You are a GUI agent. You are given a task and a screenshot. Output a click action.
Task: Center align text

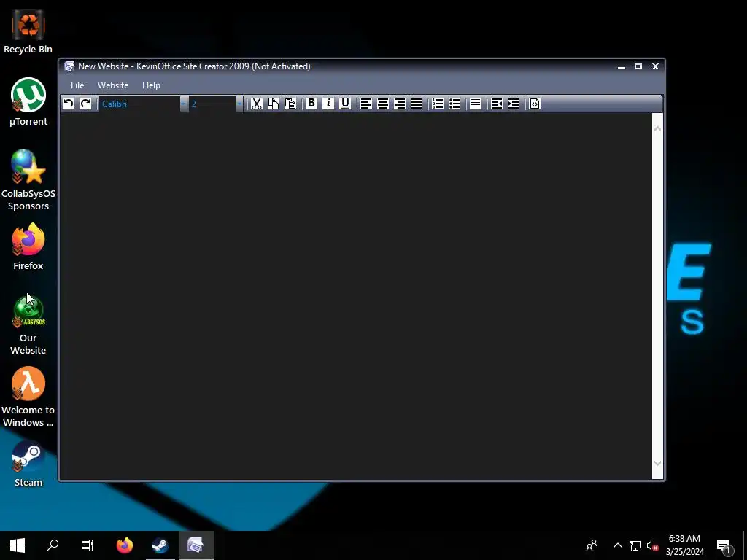click(383, 104)
